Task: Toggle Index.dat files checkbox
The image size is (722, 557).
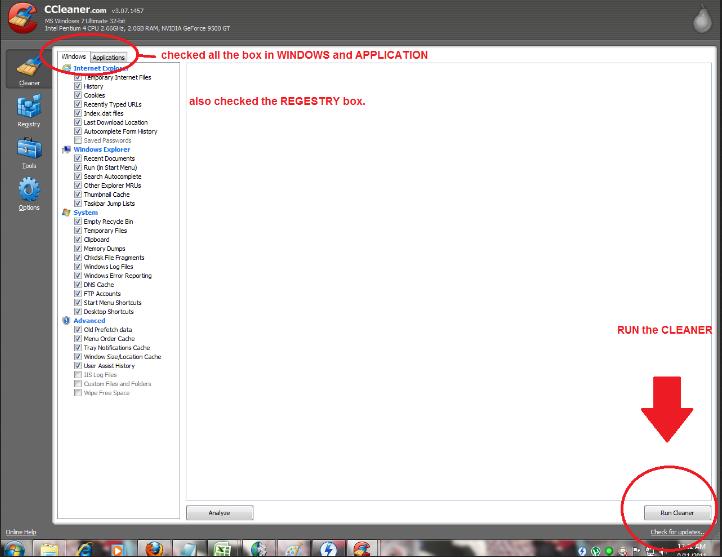Action: [78, 113]
